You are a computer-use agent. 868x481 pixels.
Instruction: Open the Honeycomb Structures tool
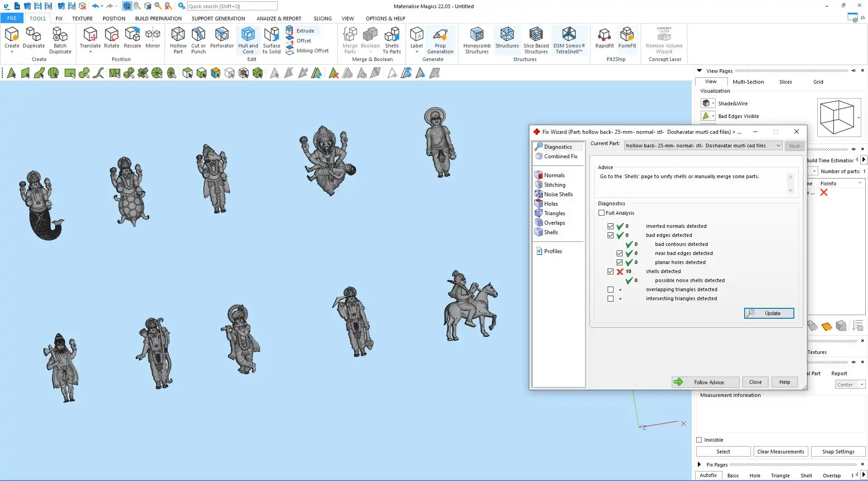click(x=476, y=40)
